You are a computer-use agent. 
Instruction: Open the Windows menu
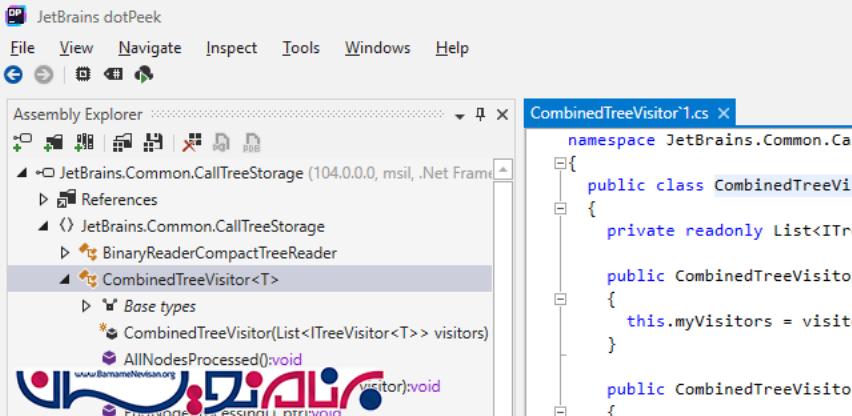click(x=378, y=48)
